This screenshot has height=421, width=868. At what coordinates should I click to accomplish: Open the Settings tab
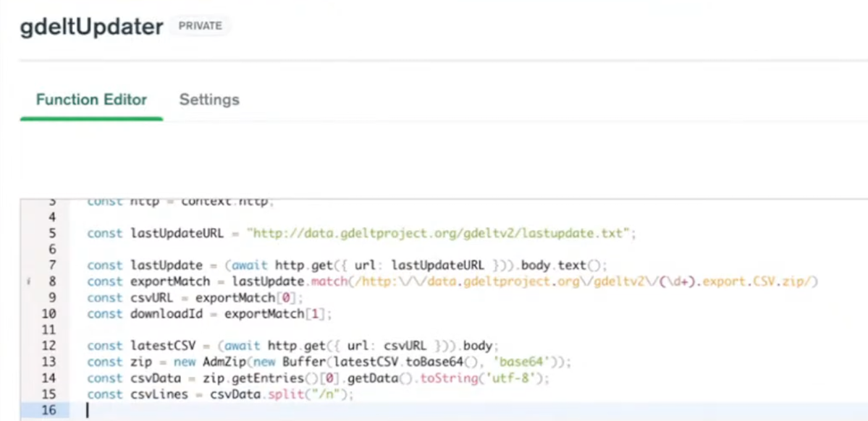pos(209,100)
